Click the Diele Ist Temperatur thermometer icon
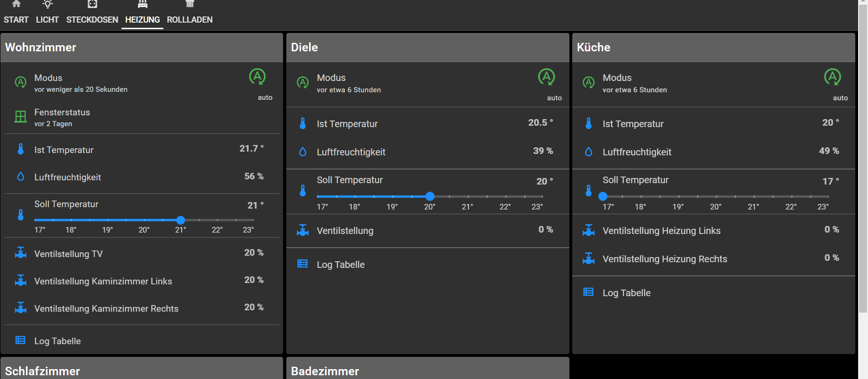The width and height of the screenshot is (868, 379). [x=303, y=123]
